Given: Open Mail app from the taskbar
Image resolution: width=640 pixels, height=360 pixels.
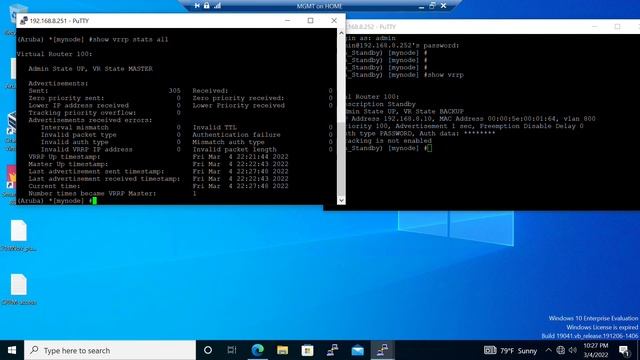Looking at the screenshot, I should (358, 350).
